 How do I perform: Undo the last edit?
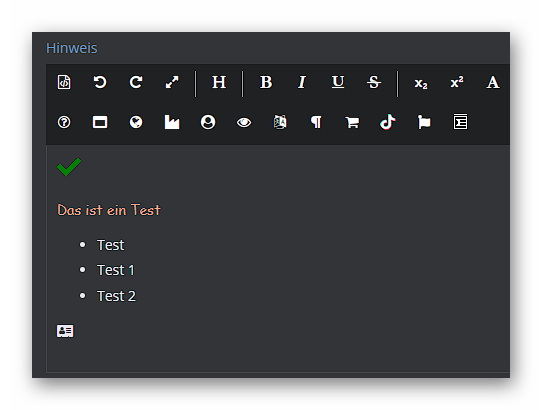pyautogui.click(x=100, y=82)
